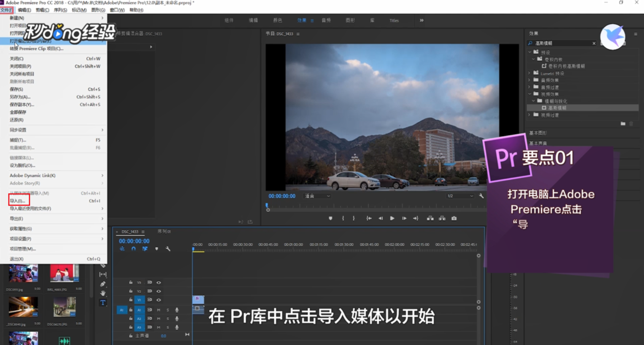Click the Lift button in monitor controls
Image resolution: width=644 pixels, height=345 pixels.
point(430,218)
